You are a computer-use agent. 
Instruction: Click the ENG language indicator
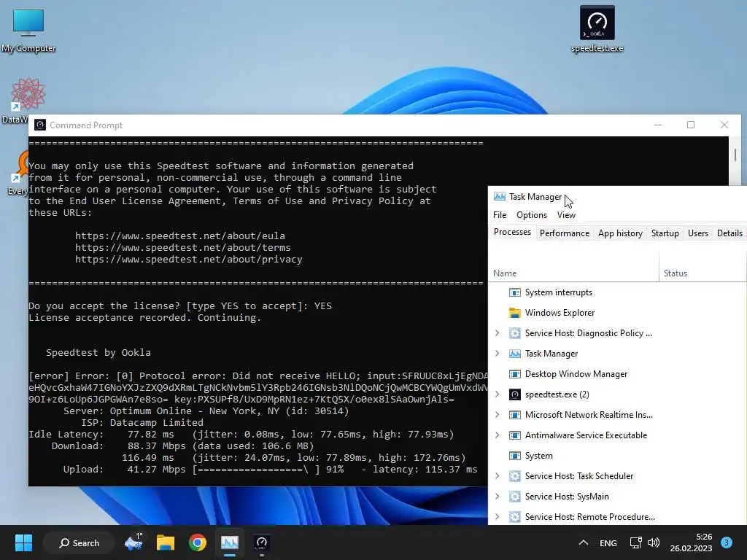click(608, 542)
